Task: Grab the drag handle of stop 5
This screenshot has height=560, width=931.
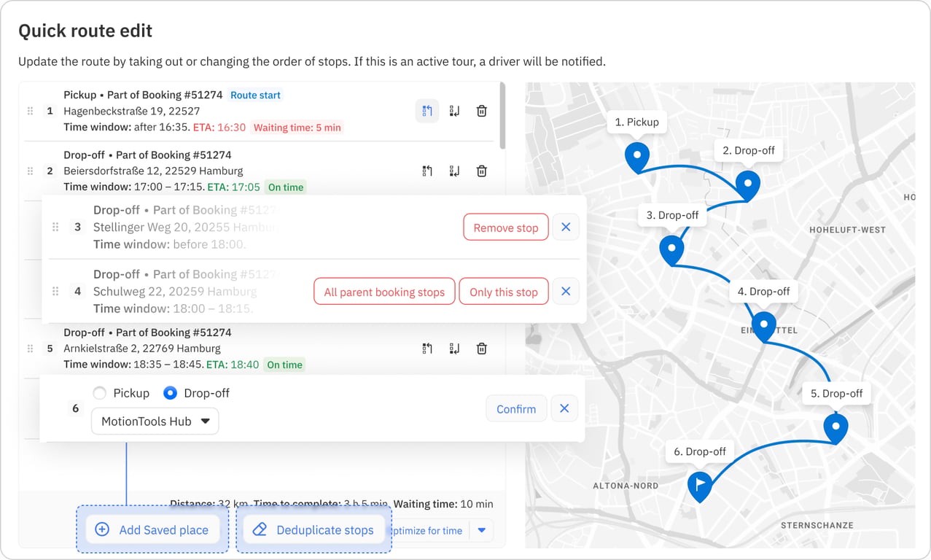Action: tap(30, 349)
